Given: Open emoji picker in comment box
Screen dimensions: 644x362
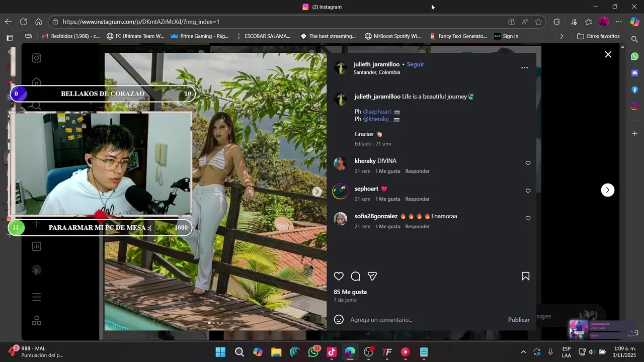Looking at the screenshot, I should [339, 319].
